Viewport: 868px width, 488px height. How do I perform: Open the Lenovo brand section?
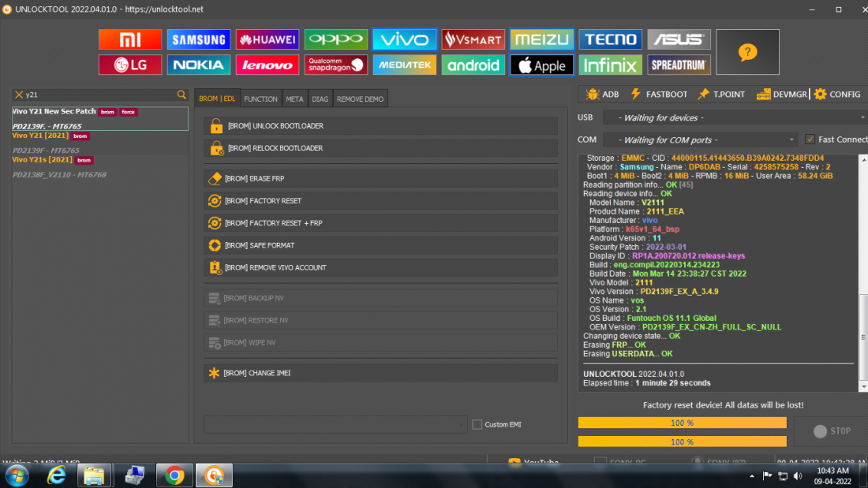268,65
